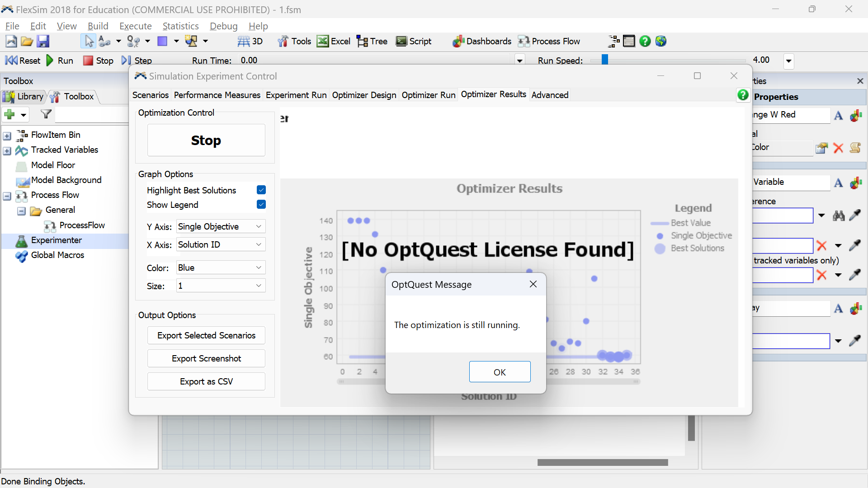The height and width of the screenshot is (488, 868).
Task: Click the Export as CSV button
Action: pos(206,381)
